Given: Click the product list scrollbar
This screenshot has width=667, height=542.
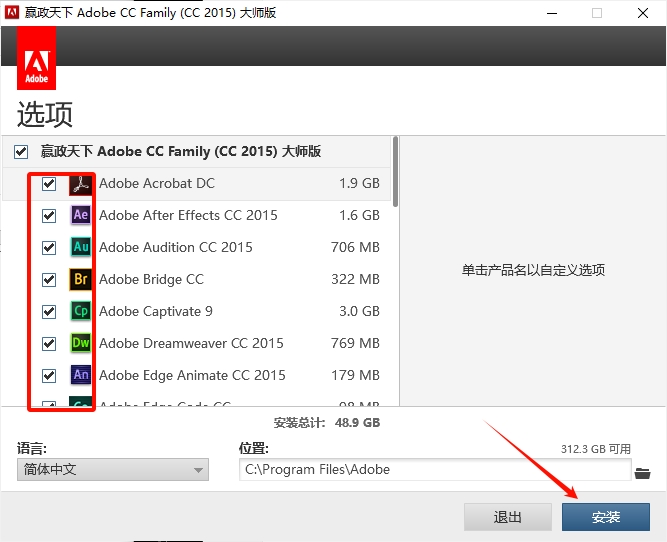Looking at the screenshot, I should pyautogui.click(x=396, y=172).
